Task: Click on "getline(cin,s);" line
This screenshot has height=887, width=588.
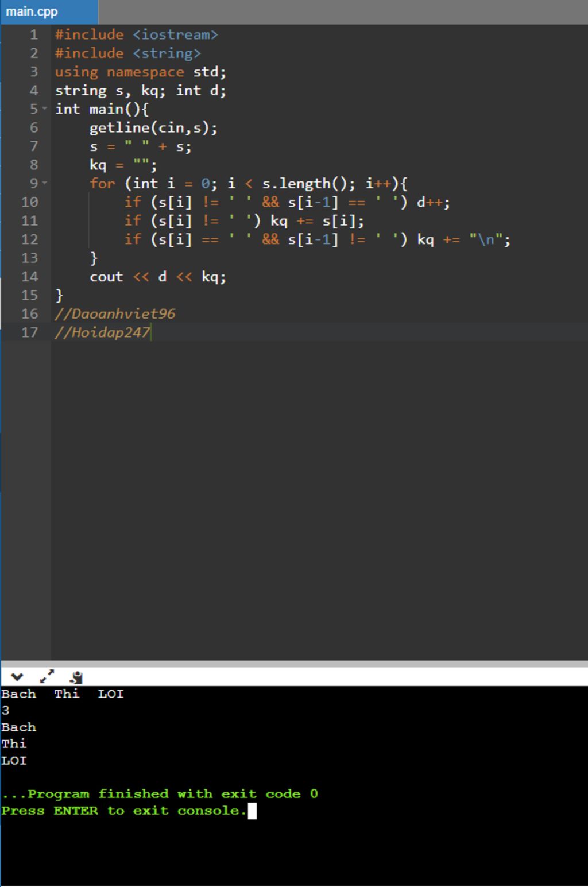Action: 154,128
